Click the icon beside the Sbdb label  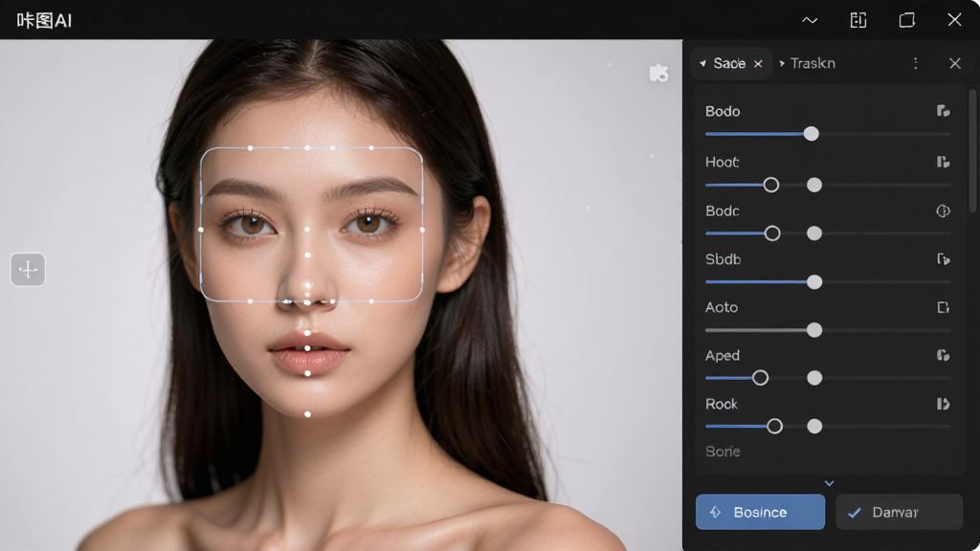point(943,259)
